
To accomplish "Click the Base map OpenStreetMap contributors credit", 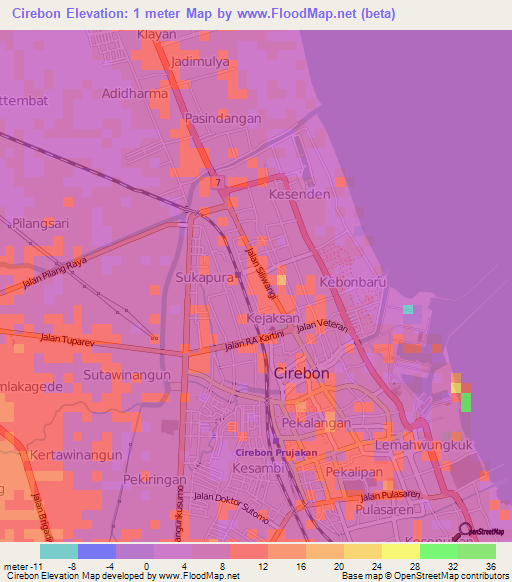I will point(425,576).
